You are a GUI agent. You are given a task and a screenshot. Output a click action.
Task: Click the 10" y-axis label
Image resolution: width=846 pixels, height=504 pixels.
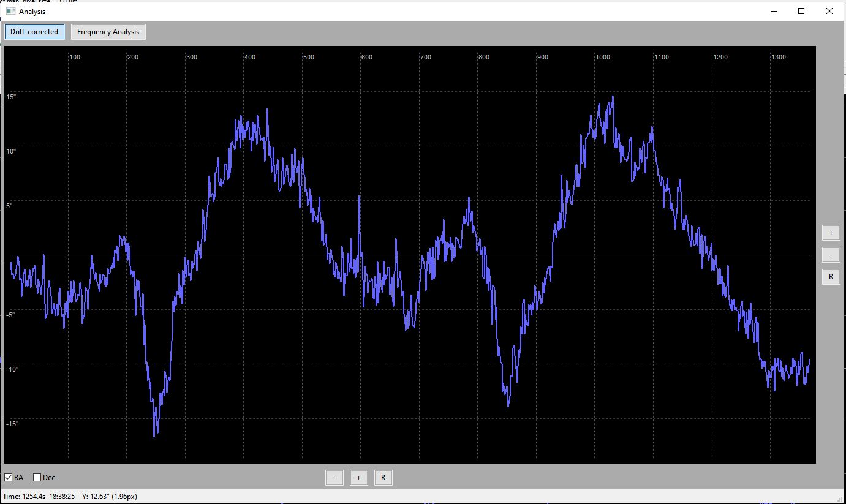[x=11, y=151]
